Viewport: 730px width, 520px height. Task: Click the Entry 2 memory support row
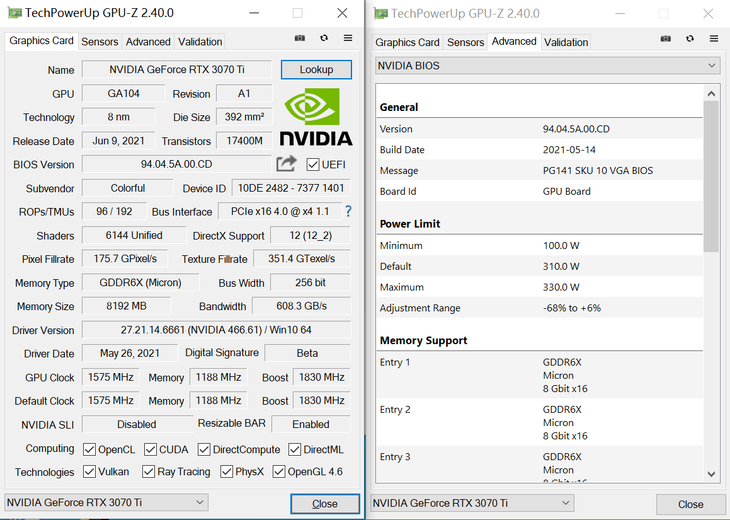coord(540,422)
